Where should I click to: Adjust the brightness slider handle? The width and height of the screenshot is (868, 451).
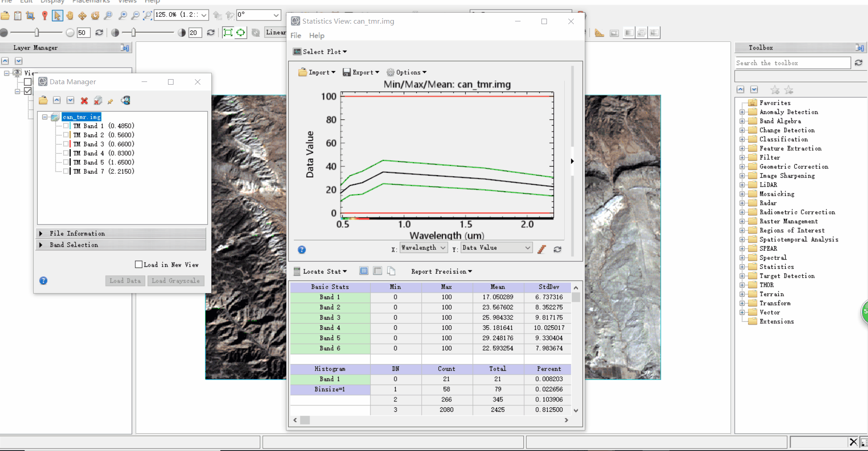click(37, 32)
